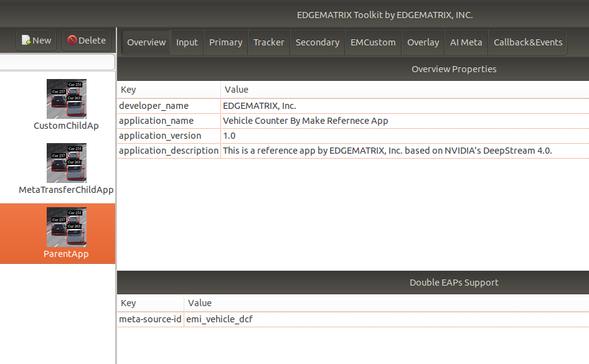589x364 pixels.
Task: Click the EDGEMATRIX Toolkit window title
Action: (x=385, y=15)
